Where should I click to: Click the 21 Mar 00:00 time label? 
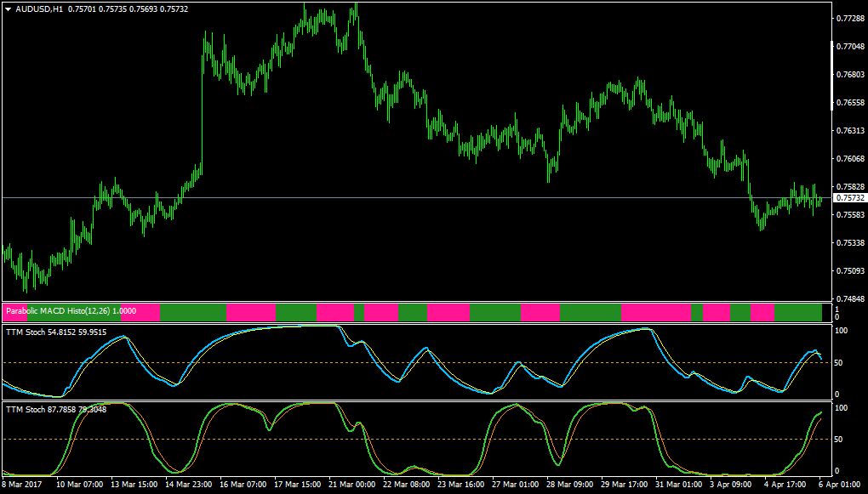pos(352,484)
